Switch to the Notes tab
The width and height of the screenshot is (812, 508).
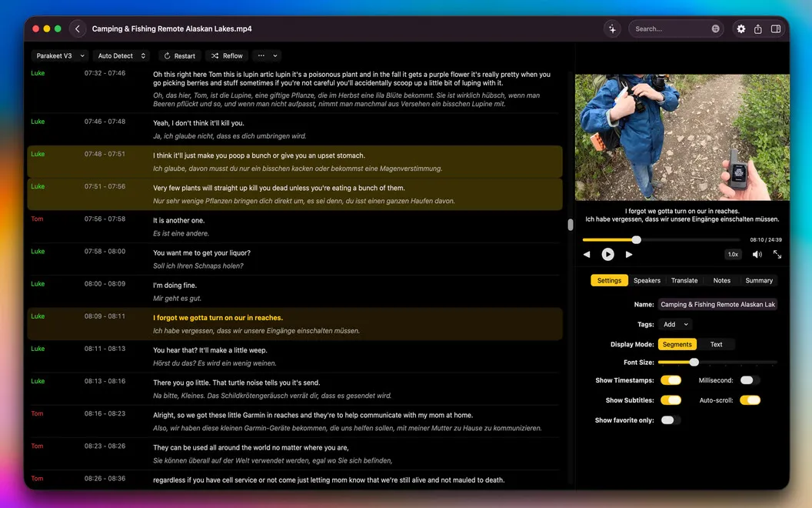point(721,280)
